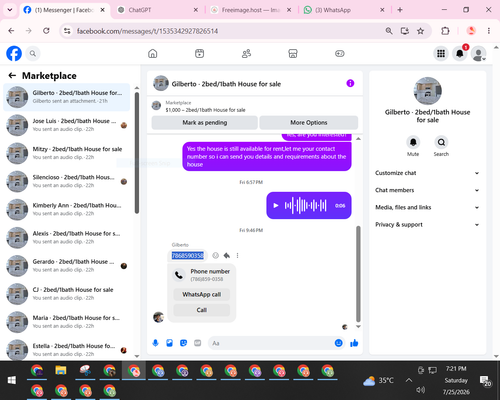The width and height of the screenshot is (500, 400).
Task: Click the WhatsApp call button
Action: tap(202, 294)
